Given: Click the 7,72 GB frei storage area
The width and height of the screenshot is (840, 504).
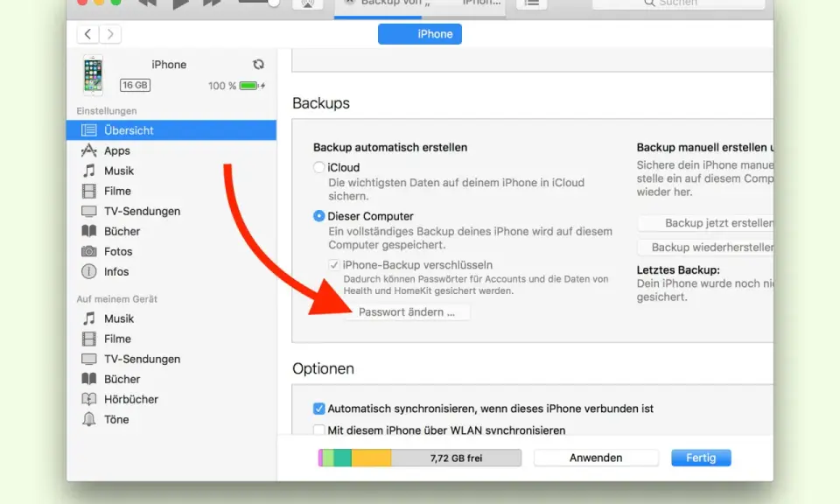Looking at the screenshot, I should click(456, 458).
